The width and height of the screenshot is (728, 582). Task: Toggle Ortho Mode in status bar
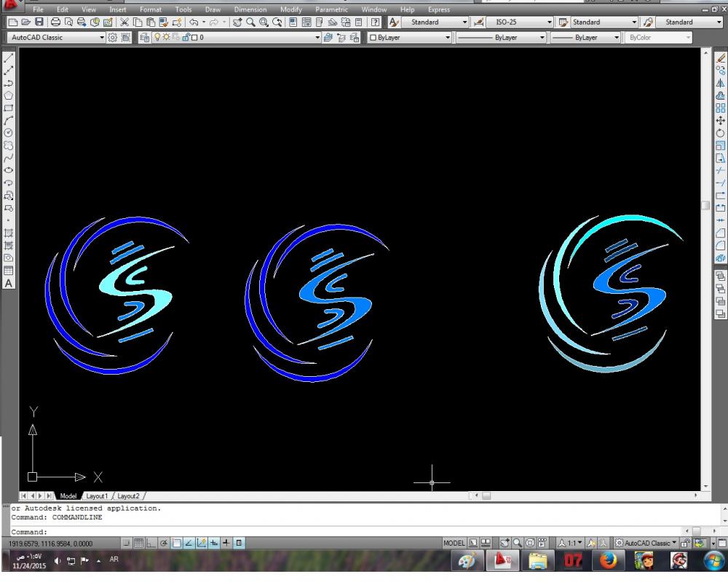[x=151, y=543]
